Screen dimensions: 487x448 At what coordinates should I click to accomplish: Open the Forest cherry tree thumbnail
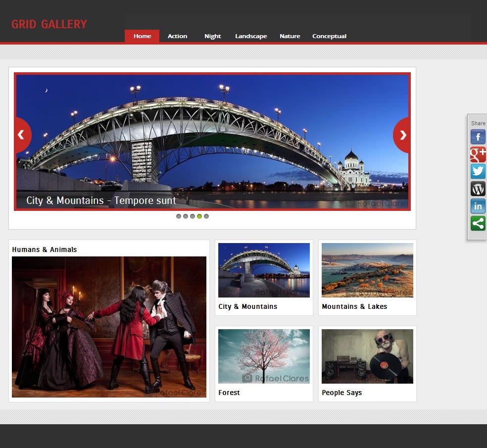point(264,356)
